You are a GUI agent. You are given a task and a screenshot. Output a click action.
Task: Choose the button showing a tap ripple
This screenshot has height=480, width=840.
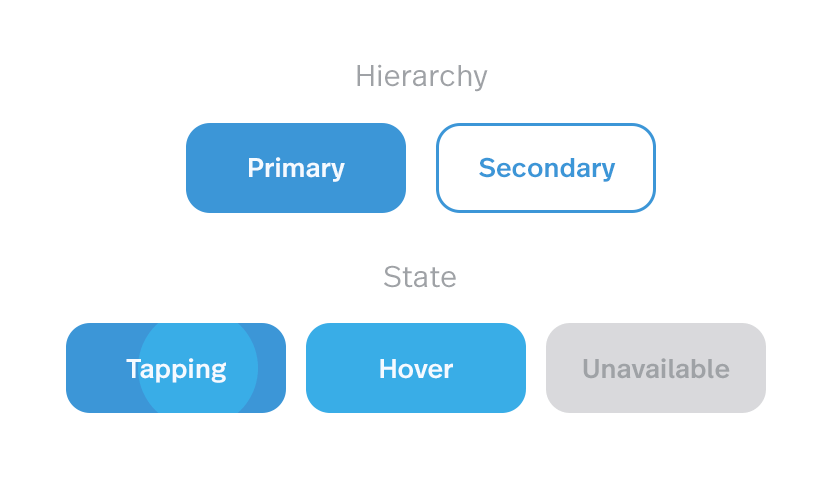click(x=176, y=368)
